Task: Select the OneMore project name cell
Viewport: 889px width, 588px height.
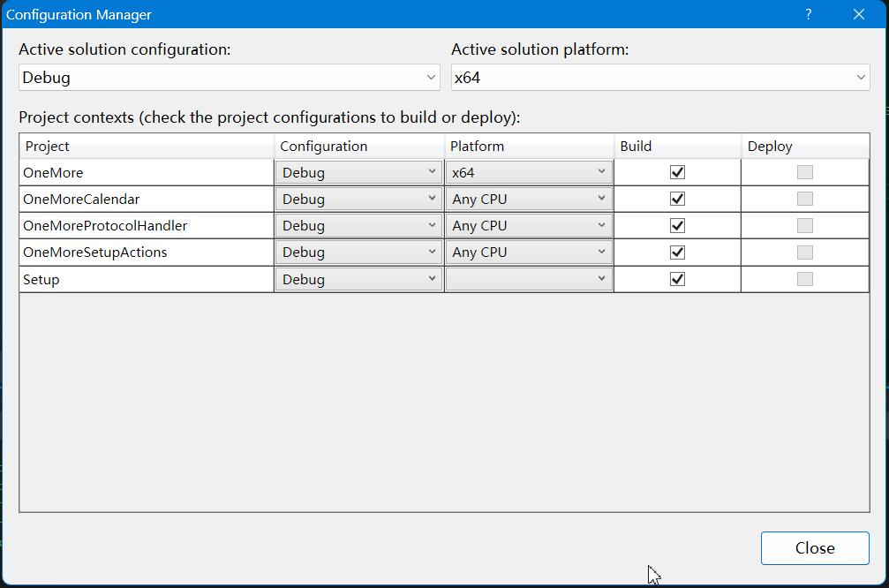Action: (x=147, y=172)
